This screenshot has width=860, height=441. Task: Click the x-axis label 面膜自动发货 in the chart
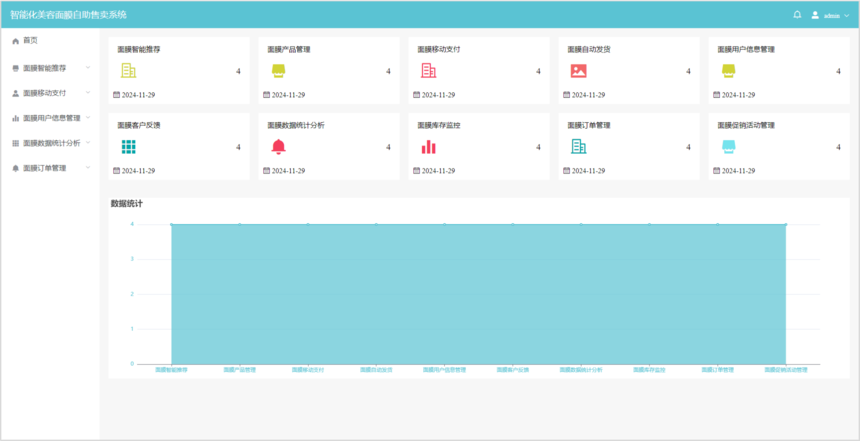click(x=376, y=370)
